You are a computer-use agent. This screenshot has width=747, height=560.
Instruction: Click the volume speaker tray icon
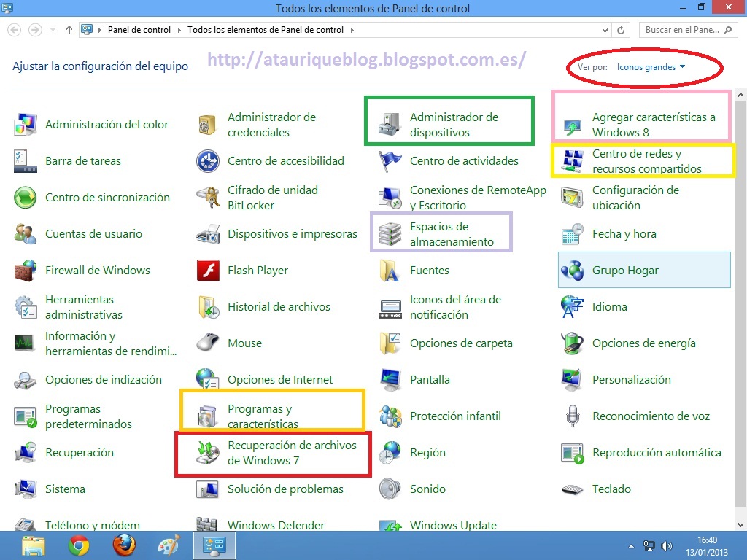tap(667, 545)
